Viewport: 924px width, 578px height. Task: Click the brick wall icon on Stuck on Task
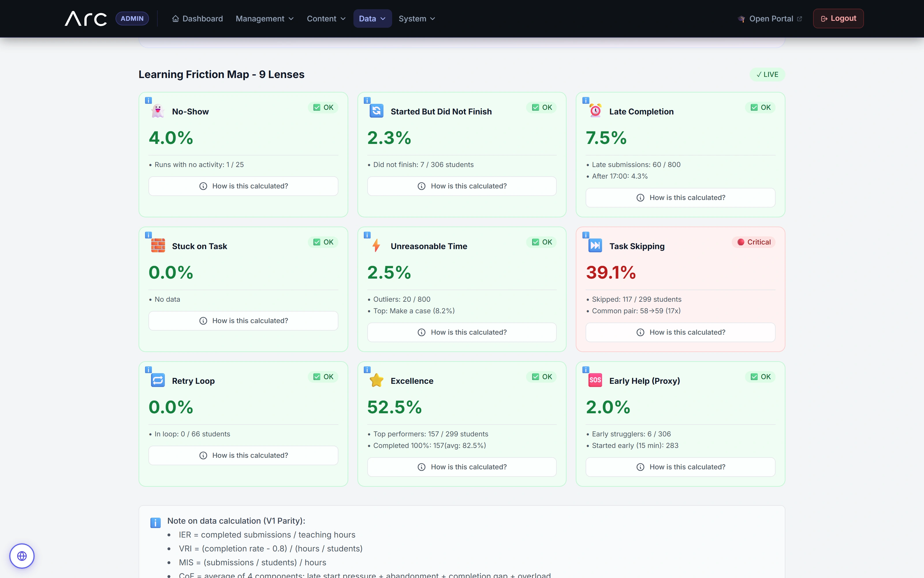pos(158,245)
